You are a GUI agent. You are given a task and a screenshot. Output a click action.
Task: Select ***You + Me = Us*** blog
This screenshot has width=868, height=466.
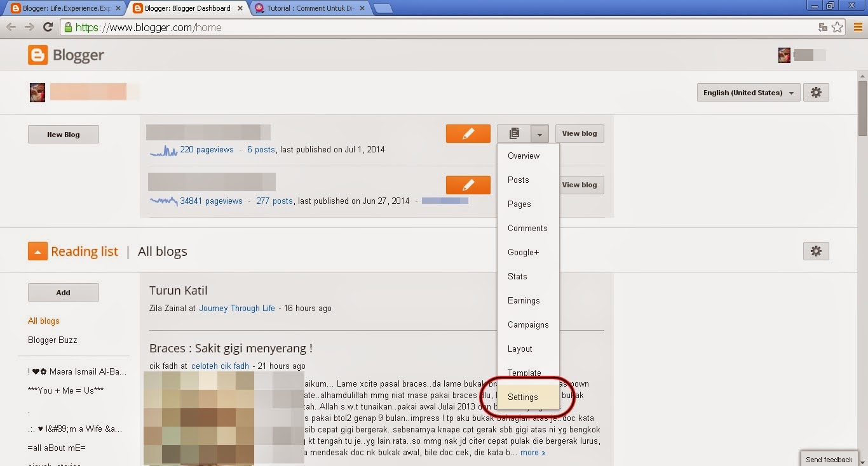tap(65, 391)
